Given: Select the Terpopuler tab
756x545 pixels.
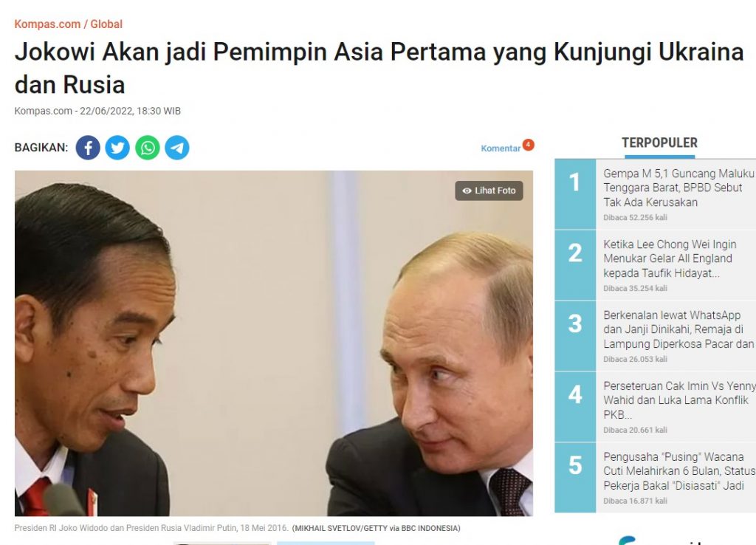Looking at the screenshot, I should pyautogui.click(x=659, y=143).
